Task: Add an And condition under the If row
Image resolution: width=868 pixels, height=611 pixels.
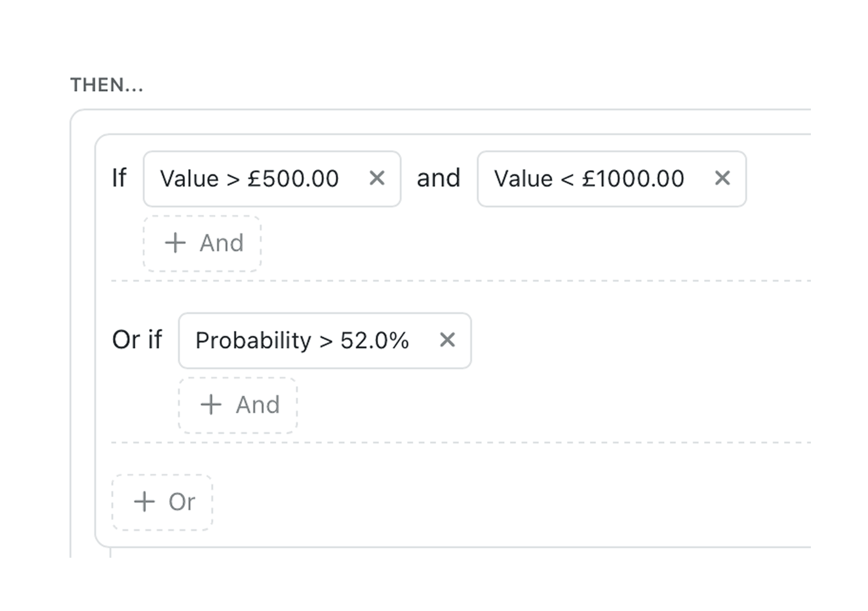Action: tap(202, 243)
